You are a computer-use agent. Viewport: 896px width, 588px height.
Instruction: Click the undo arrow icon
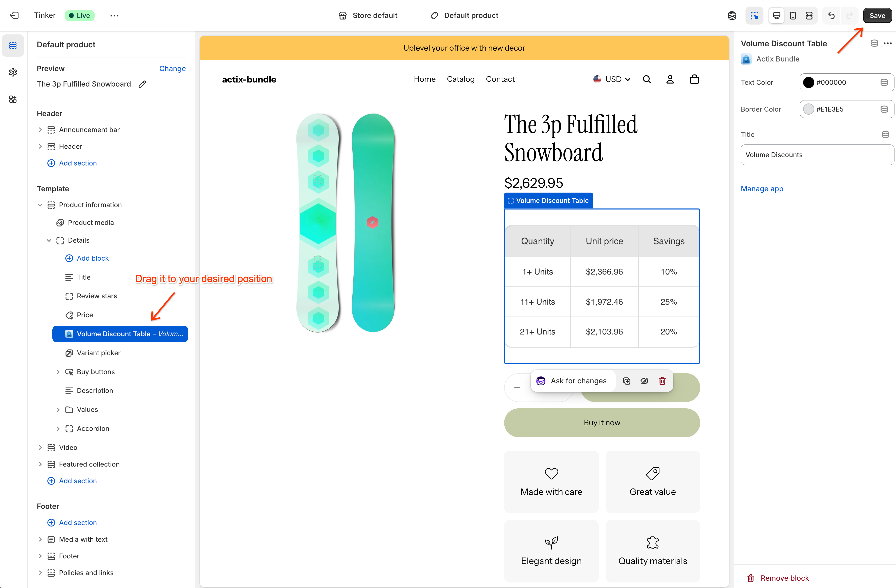click(x=831, y=15)
